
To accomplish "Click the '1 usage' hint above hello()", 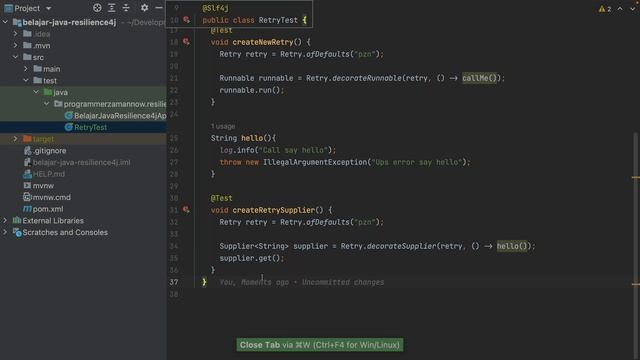I will tap(223, 127).
